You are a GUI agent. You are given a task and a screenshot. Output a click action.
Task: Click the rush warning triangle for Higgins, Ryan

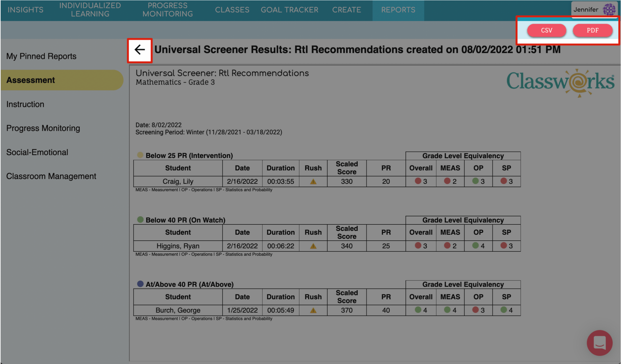pos(313,246)
